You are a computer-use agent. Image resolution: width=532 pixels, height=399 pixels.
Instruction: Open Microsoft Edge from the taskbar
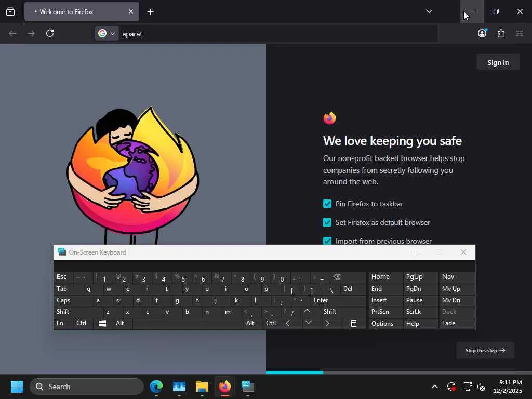pos(156,387)
